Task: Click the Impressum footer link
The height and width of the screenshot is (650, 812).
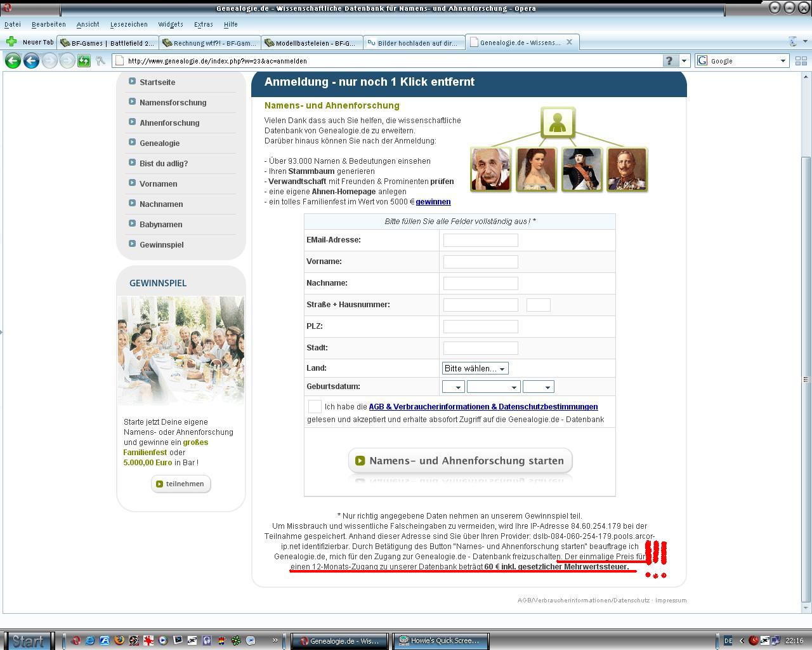Action: pyautogui.click(x=671, y=600)
